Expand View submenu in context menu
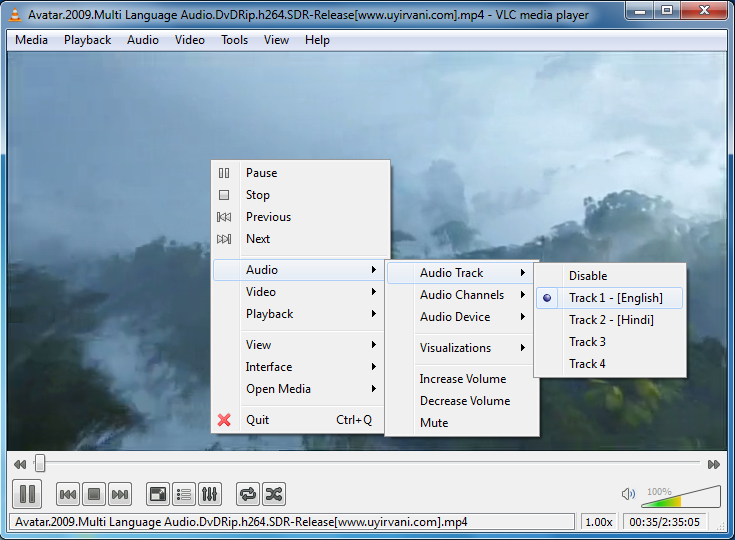 point(299,345)
